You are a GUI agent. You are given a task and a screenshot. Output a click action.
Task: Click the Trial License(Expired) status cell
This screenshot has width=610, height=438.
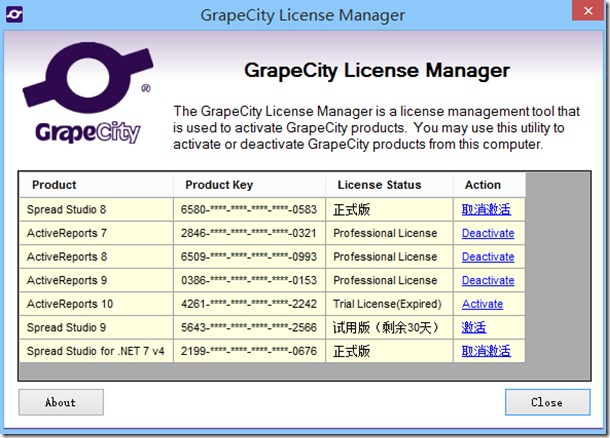(x=389, y=304)
